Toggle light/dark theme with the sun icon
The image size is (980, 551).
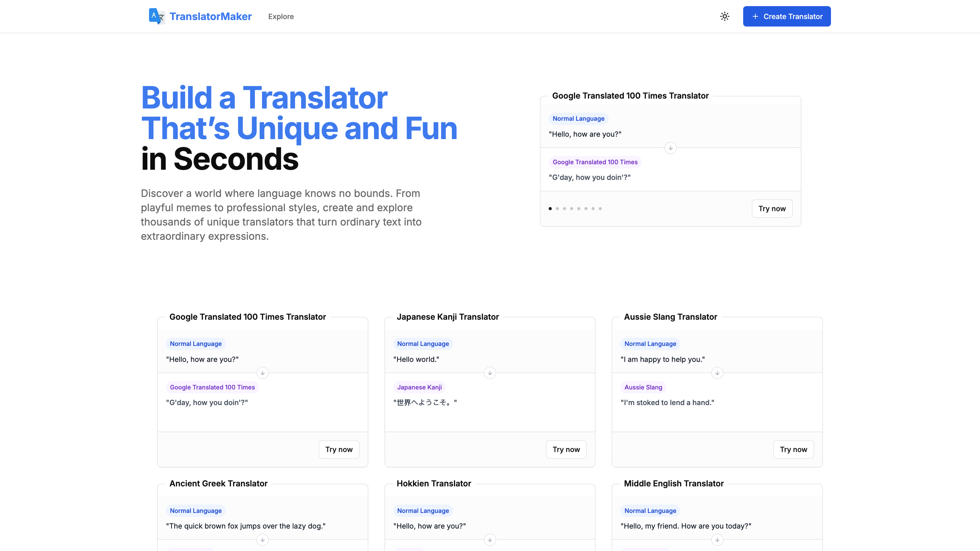coord(724,16)
